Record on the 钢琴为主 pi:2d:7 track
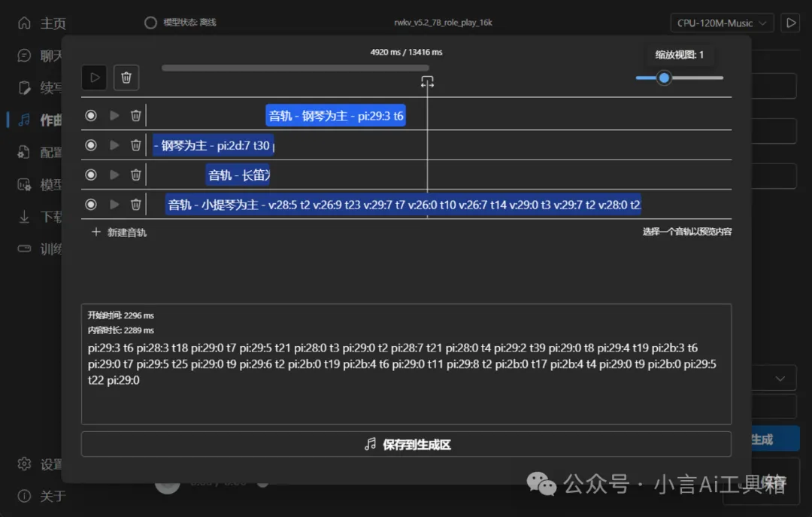812x517 pixels. 91,145
